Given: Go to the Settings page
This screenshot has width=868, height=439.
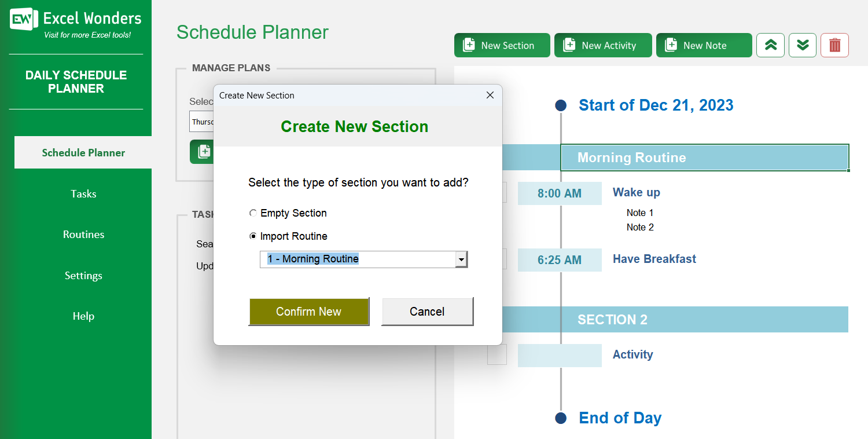Looking at the screenshot, I should [83, 276].
